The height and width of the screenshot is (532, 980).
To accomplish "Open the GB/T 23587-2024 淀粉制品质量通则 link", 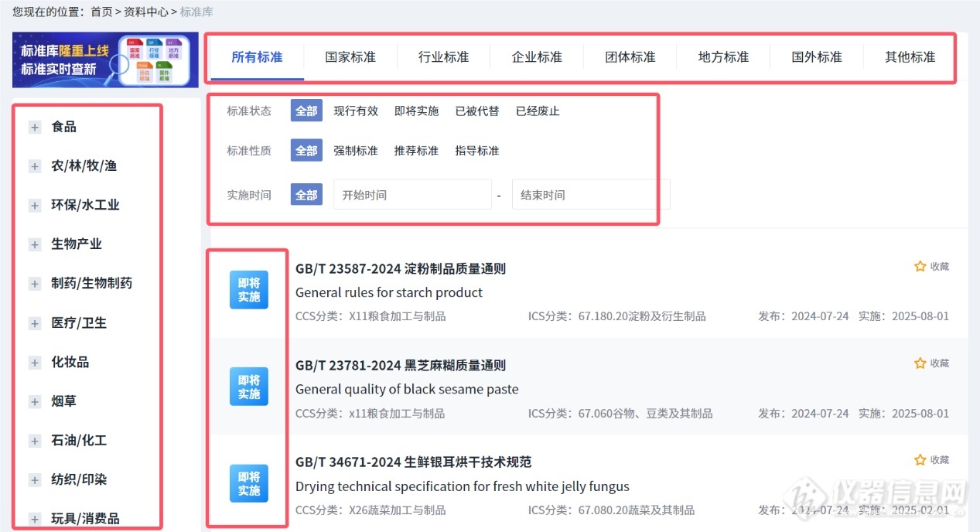I will [401, 268].
